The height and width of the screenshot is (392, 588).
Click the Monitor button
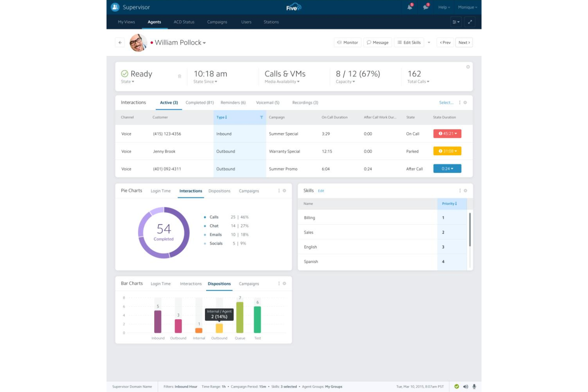tap(348, 42)
